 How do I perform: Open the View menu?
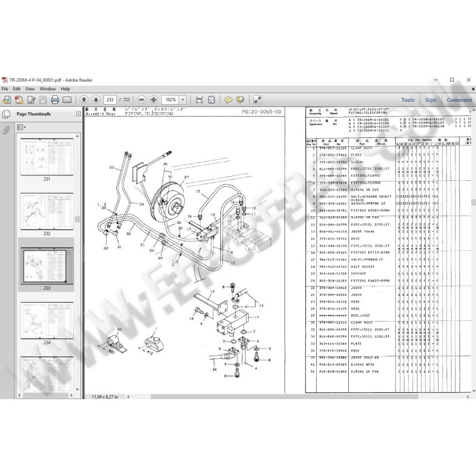[x=30, y=89]
